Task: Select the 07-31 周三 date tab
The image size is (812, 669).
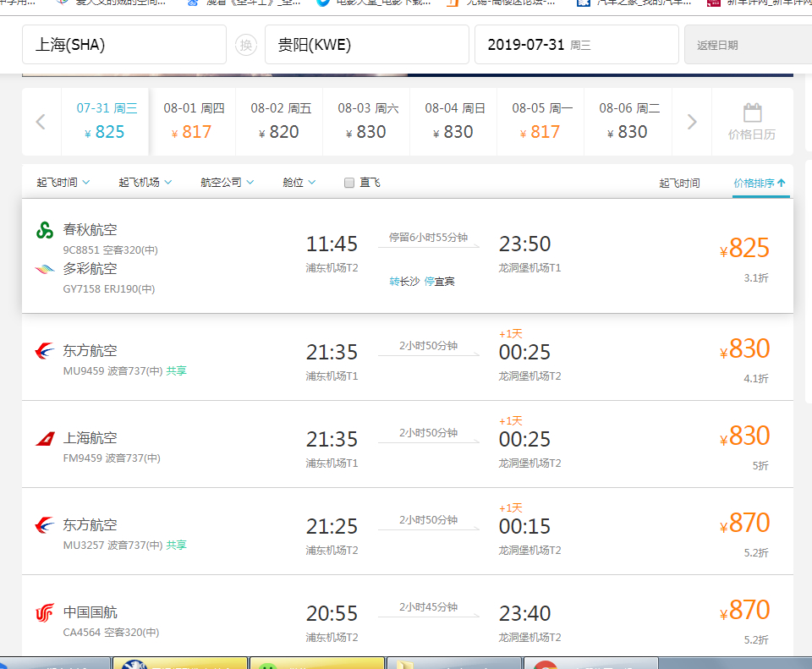Action: 105,122
